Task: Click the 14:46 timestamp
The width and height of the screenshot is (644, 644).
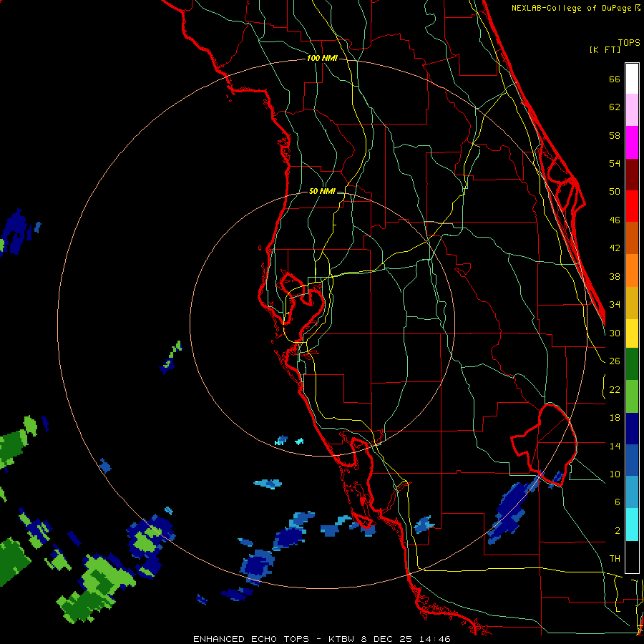Action: (x=435, y=639)
